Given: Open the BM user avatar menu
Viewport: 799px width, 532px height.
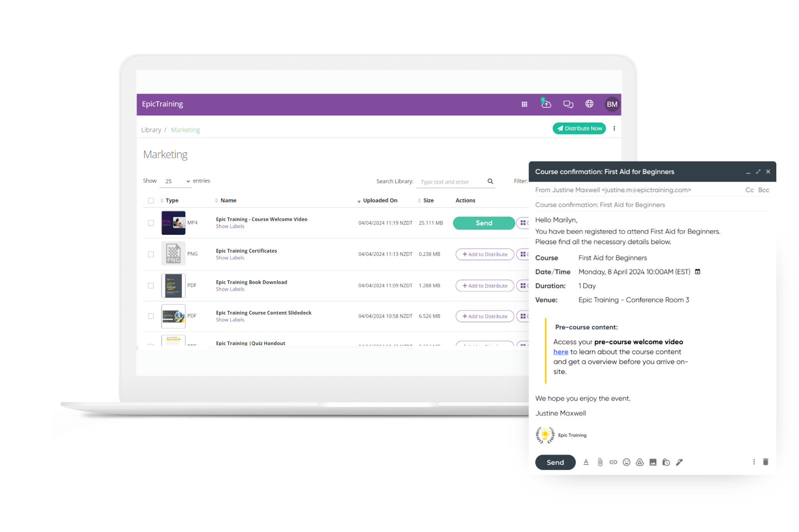Looking at the screenshot, I should pyautogui.click(x=612, y=104).
